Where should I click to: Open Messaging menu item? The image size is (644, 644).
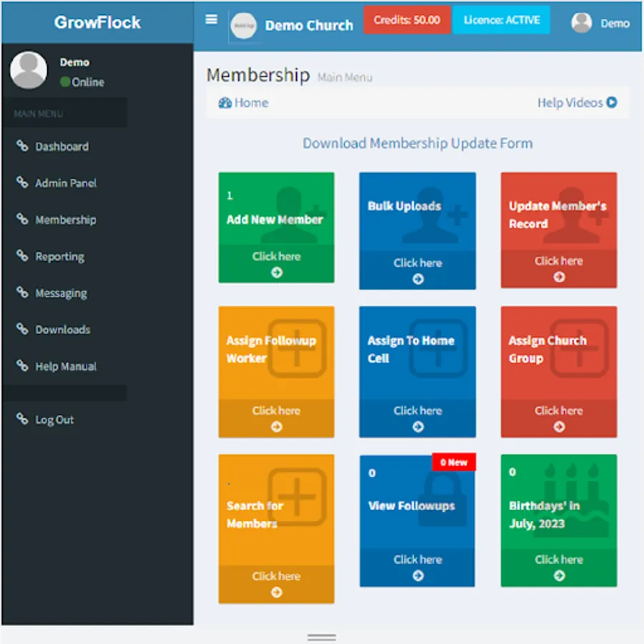pyautogui.click(x=61, y=293)
